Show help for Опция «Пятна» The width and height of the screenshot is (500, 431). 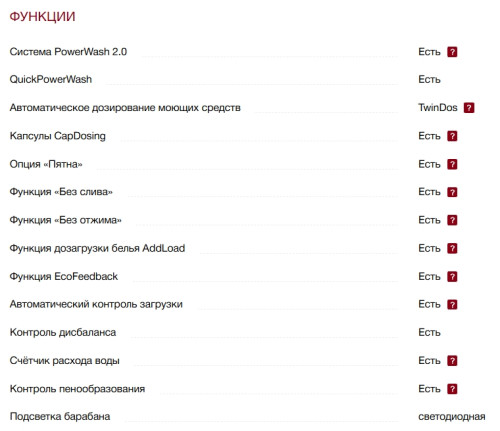(x=452, y=164)
